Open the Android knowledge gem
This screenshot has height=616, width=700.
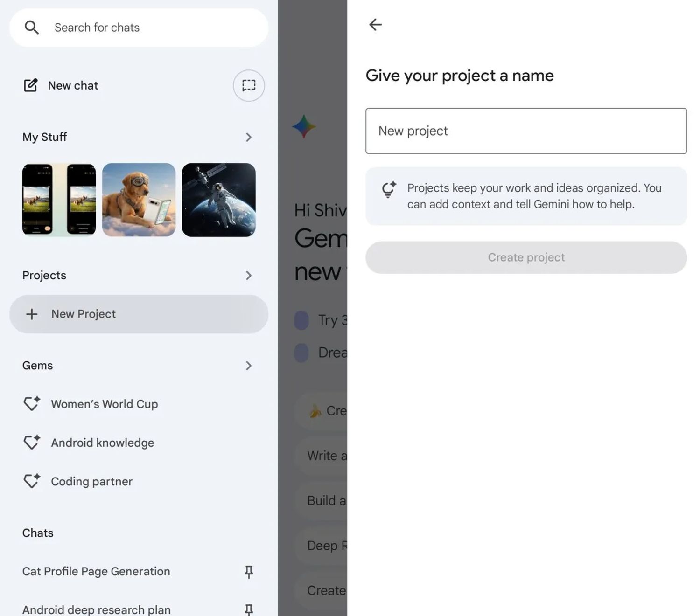click(102, 443)
